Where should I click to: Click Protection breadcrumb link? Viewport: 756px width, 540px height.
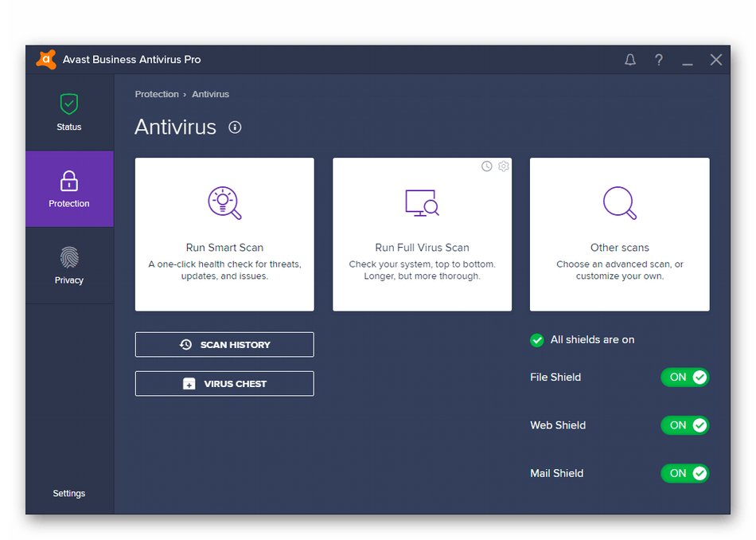pyautogui.click(x=157, y=94)
